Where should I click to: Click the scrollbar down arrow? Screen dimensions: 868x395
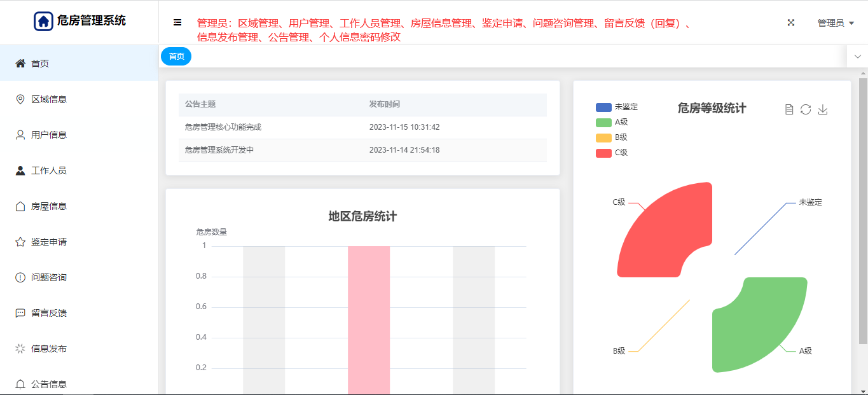tap(863, 391)
